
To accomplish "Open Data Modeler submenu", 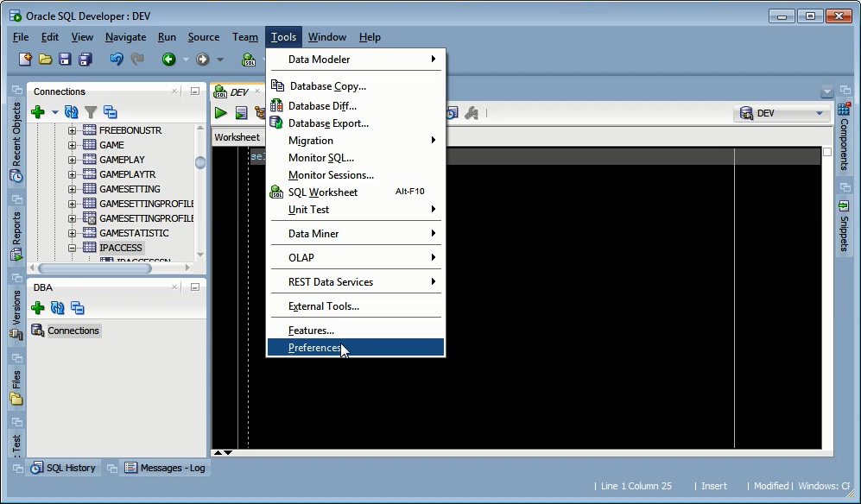I will click(x=355, y=60).
